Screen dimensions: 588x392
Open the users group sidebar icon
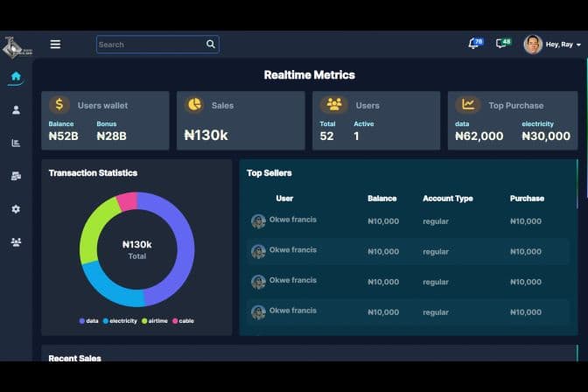click(16, 242)
